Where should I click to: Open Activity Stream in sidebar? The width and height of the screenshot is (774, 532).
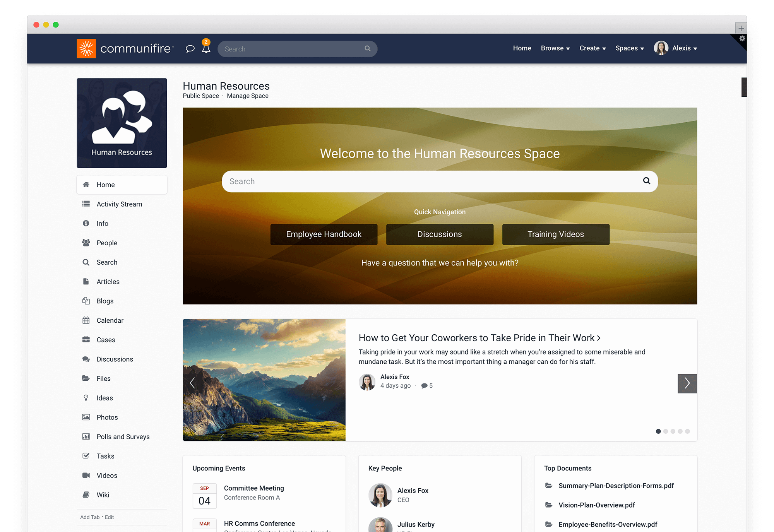point(119,204)
